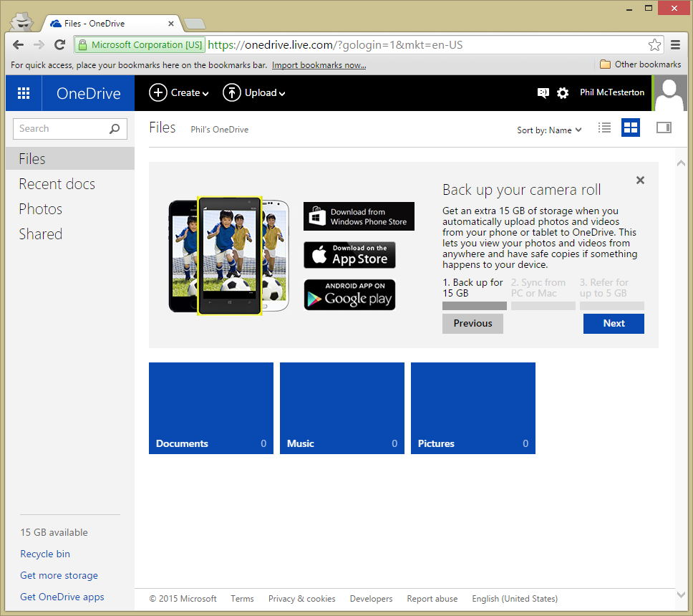Go forward in browser history

39,44
